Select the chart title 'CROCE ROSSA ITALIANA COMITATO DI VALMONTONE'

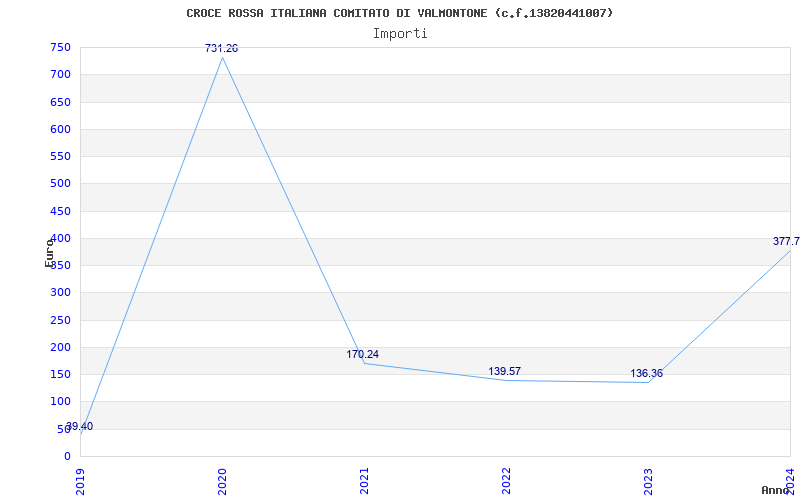(337, 13)
